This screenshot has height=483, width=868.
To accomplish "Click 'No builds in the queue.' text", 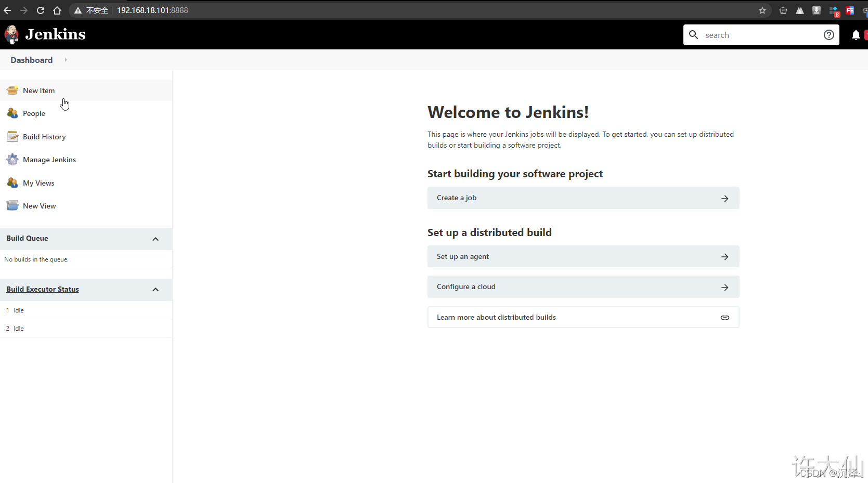I will (x=36, y=259).
